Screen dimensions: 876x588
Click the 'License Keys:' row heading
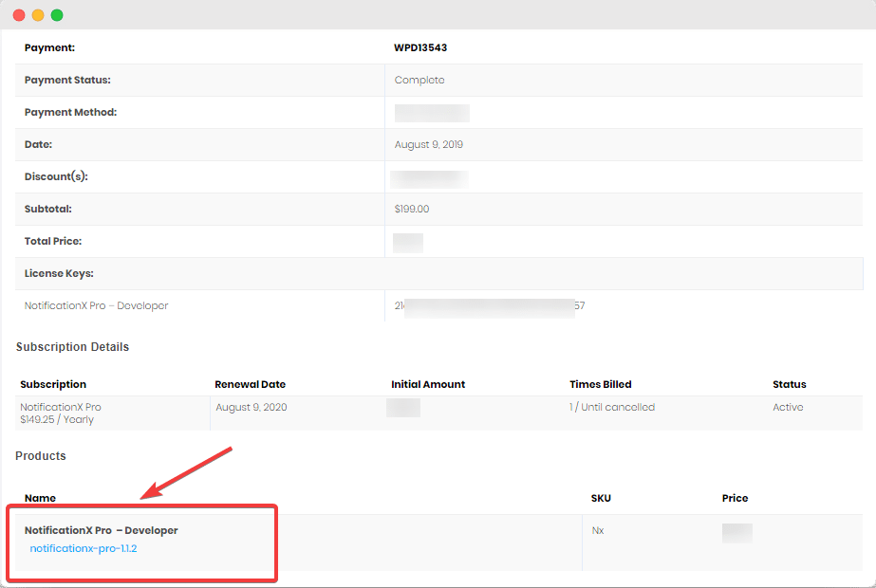59,274
